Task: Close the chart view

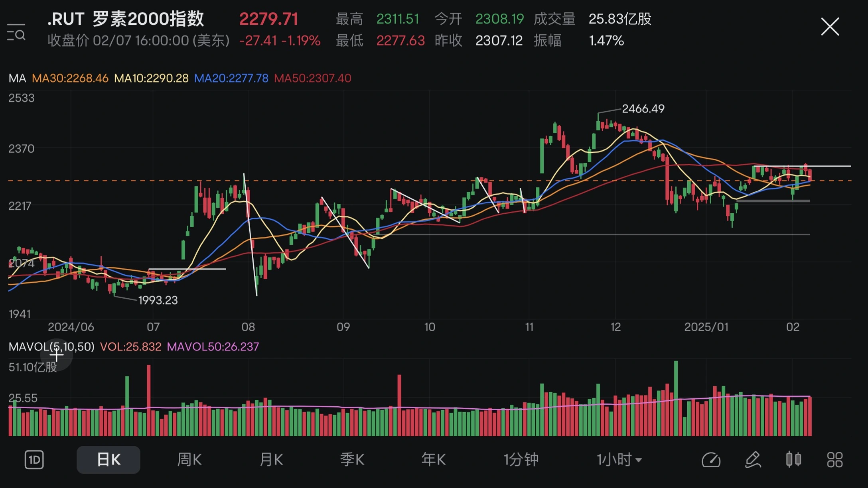Action: pyautogui.click(x=830, y=27)
